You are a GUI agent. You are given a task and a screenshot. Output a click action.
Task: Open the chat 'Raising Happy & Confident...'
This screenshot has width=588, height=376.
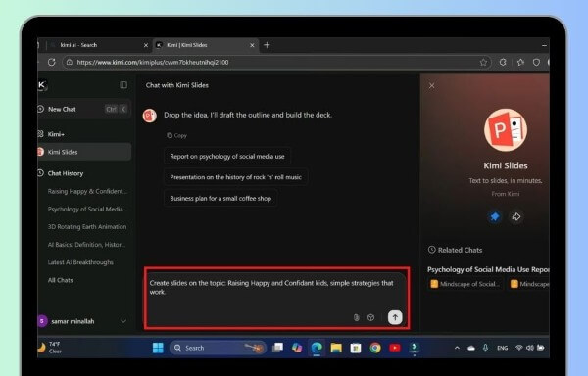coord(87,191)
